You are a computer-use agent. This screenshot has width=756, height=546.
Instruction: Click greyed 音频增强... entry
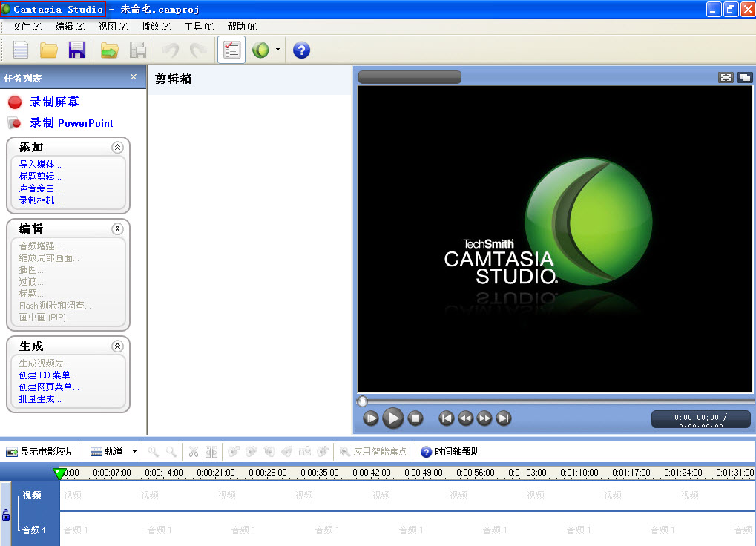tap(40, 246)
